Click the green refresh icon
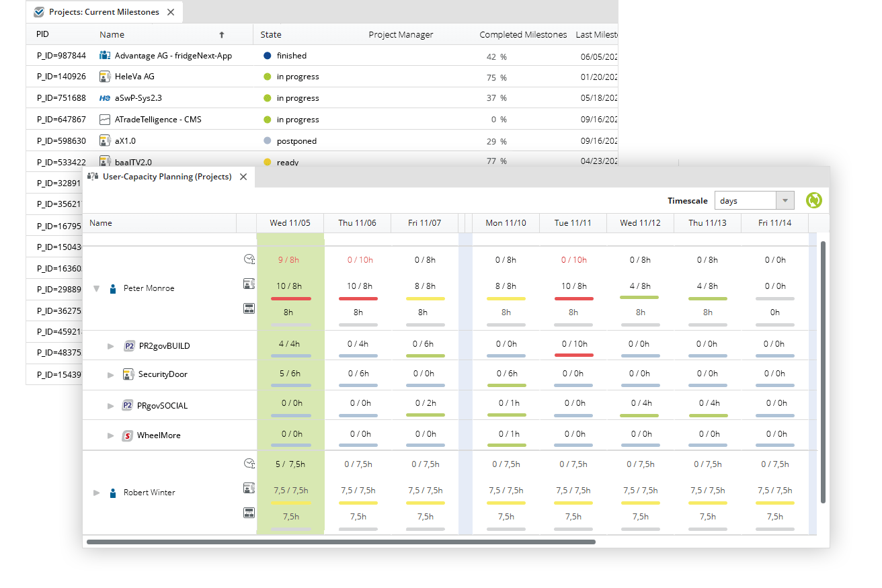Image resolution: width=882 pixels, height=588 pixels. (x=813, y=200)
